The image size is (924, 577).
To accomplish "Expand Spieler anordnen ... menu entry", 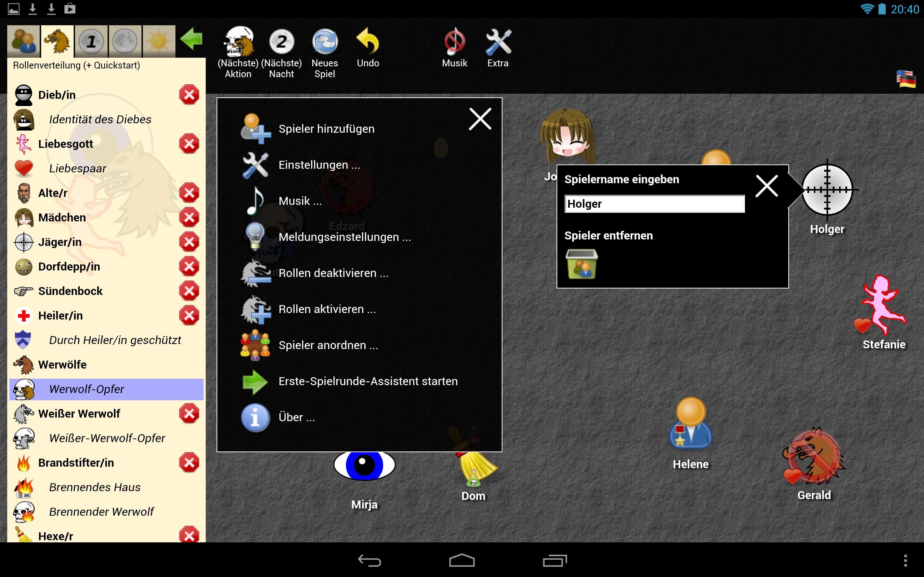I will (x=328, y=345).
